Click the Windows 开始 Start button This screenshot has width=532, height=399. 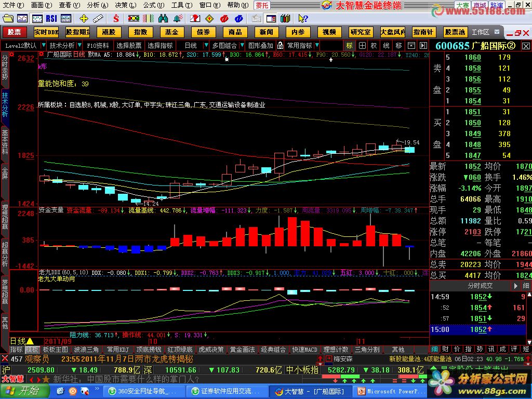click(x=24, y=391)
